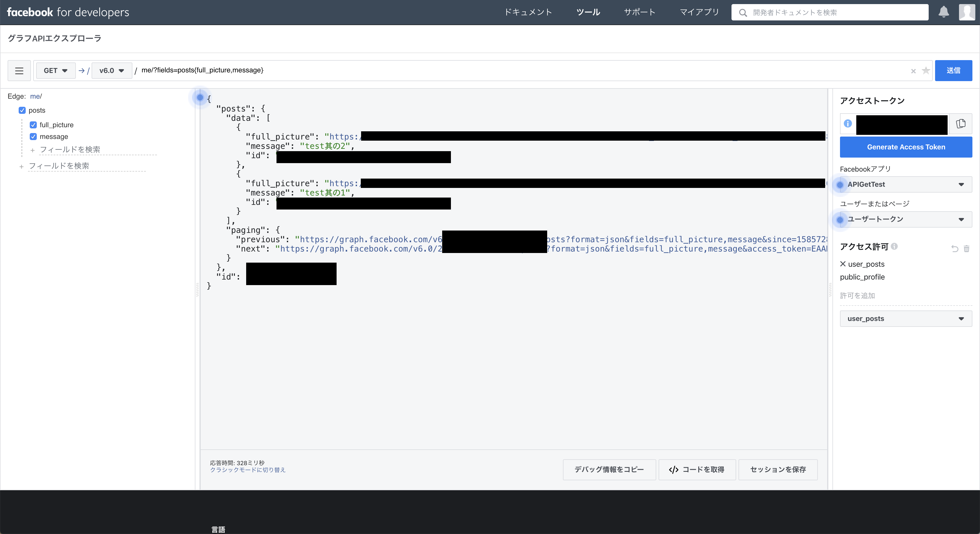Click the right panel resize handle
Viewport: 980px width, 534px height.
(830, 290)
